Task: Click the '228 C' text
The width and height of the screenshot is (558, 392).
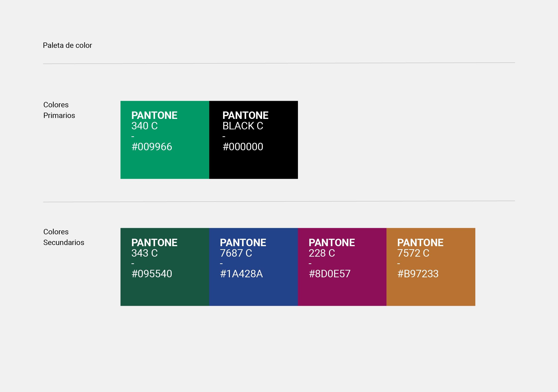Action: [x=322, y=253]
